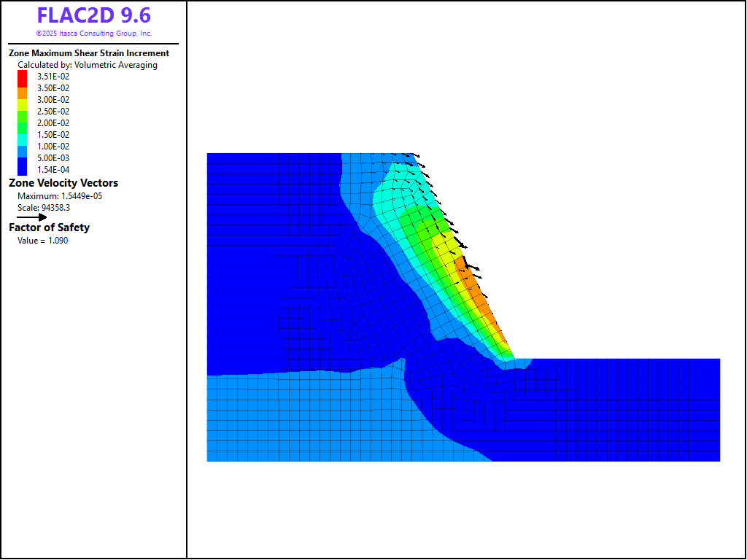Click the Itasca Consulting Group copyright text

94,34
